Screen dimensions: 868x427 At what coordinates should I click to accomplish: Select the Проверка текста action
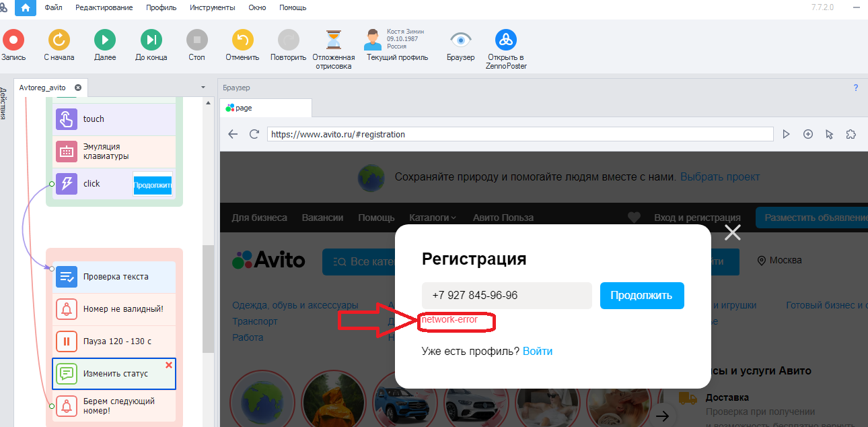[114, 277]
